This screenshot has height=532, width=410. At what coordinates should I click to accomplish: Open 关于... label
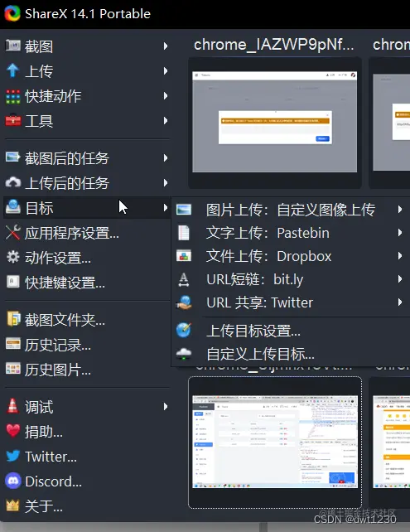tap(44, 506)
